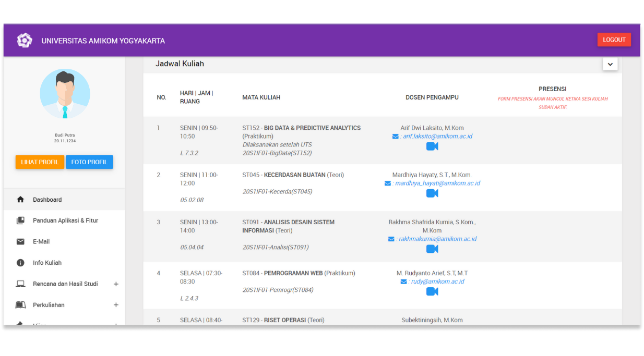
Task: Expand Rencana dan Hasil Studi plus sign
Action: (x=116, y=284)
